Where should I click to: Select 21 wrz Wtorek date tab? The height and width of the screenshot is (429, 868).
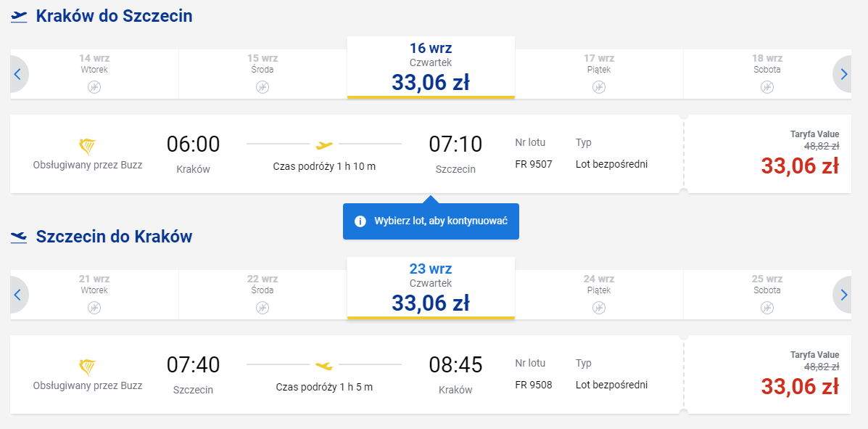click(94, 294)
